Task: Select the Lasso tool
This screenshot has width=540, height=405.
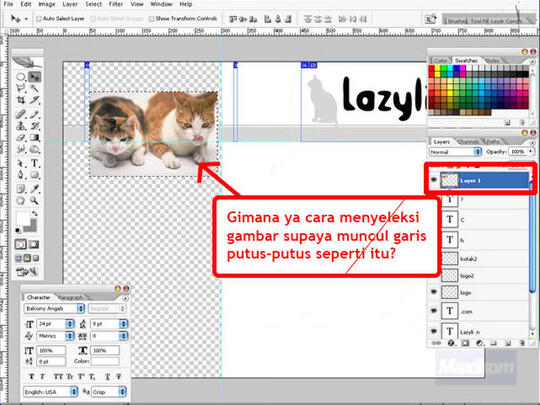Action: coord(21,88)
